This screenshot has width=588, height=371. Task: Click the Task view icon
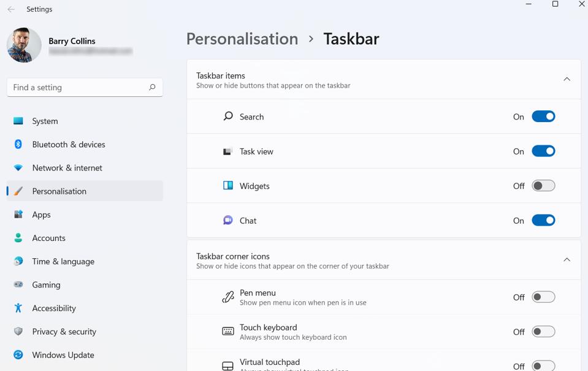[227, 151]
